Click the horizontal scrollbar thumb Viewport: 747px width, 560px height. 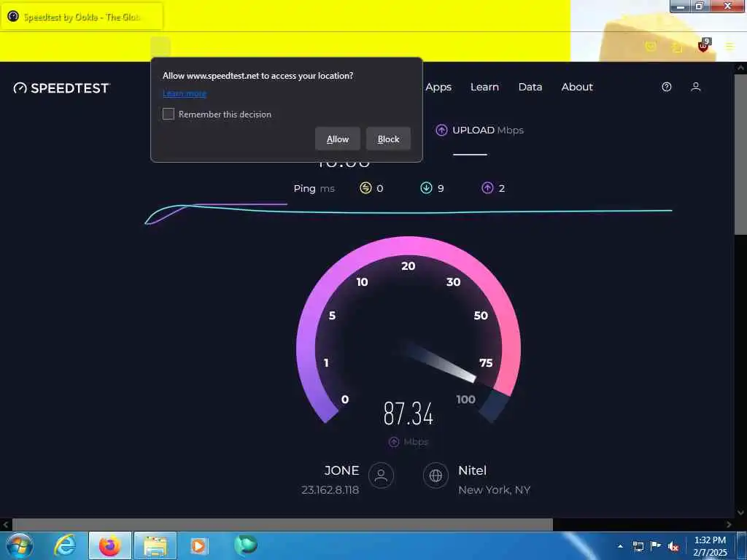tap(282, 525)
